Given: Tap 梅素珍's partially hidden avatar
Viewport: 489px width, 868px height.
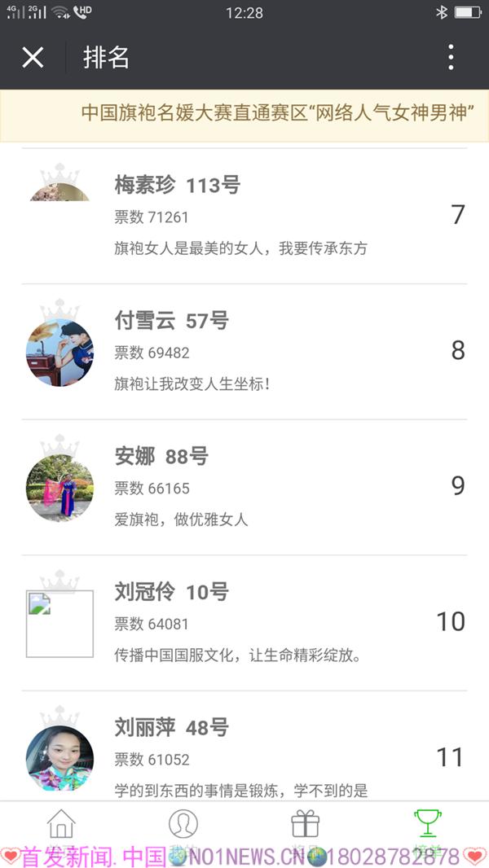Looking at the screenshot, I should [59, 192].
